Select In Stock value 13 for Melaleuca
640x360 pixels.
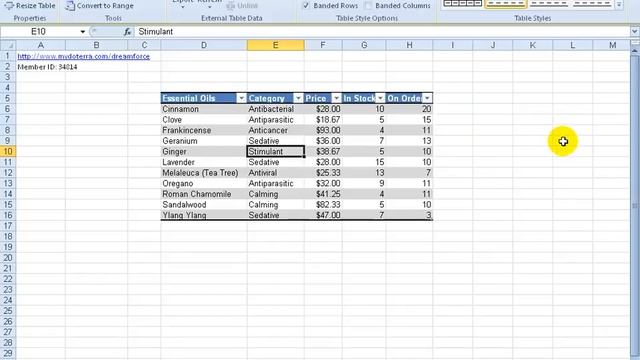pos(364,172)
